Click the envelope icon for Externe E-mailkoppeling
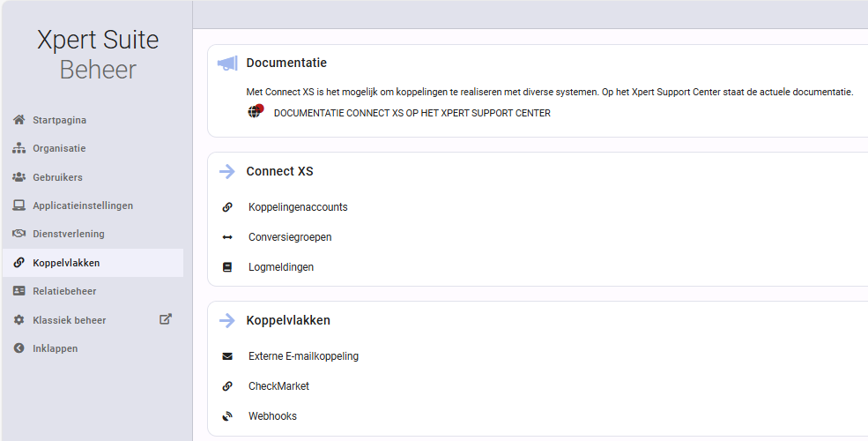This screenshot has width=868, height=441. (227, 356)
